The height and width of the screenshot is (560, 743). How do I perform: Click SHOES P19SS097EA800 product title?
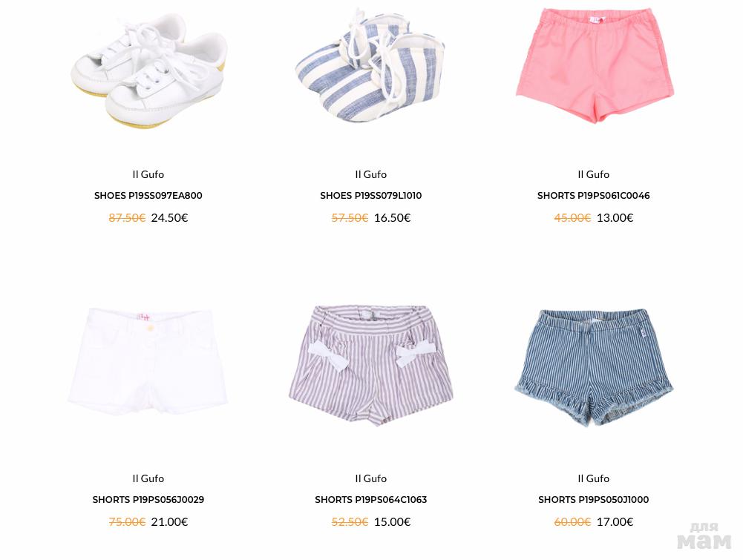[x=148, y=196]
